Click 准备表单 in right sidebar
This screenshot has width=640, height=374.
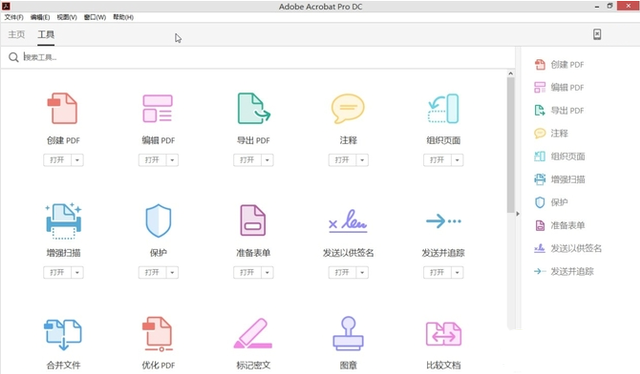click(560, 225)
